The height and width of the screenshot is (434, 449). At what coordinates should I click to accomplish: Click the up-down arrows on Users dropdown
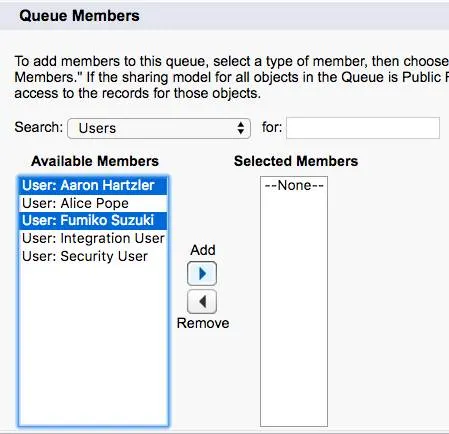[x=241, y=128]
